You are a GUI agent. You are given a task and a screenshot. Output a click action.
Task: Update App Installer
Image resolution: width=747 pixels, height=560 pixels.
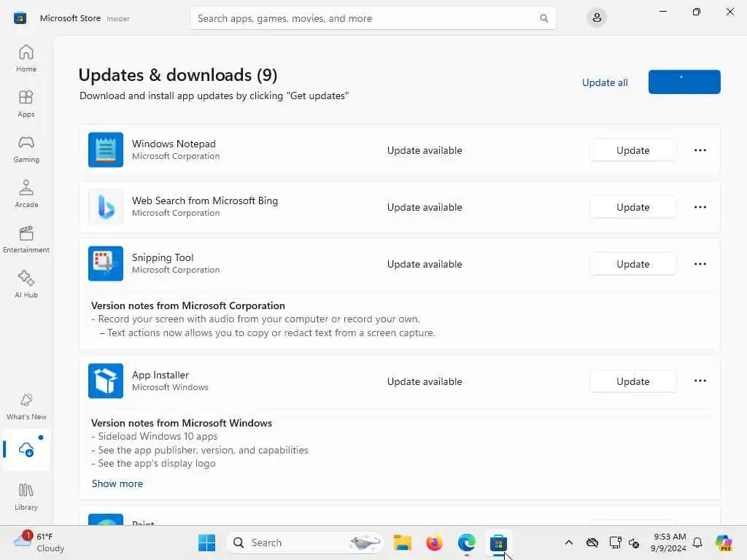[x=632, y=381]
